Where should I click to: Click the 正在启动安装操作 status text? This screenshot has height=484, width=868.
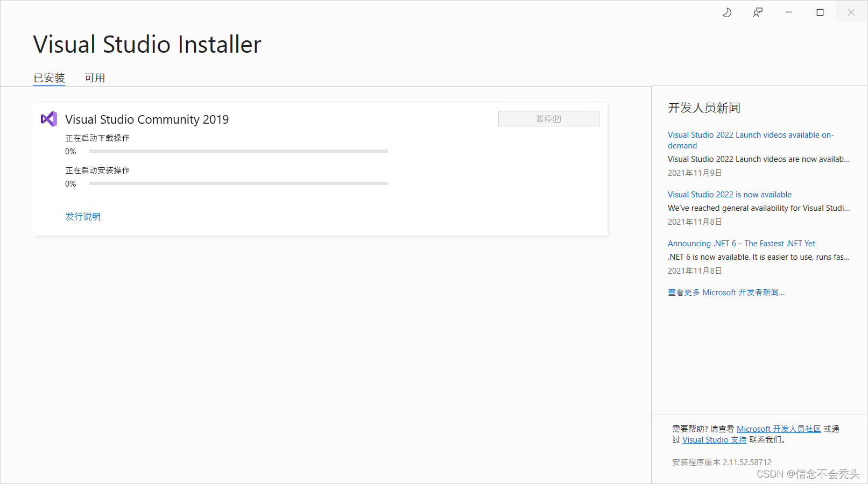pos(97,170)
